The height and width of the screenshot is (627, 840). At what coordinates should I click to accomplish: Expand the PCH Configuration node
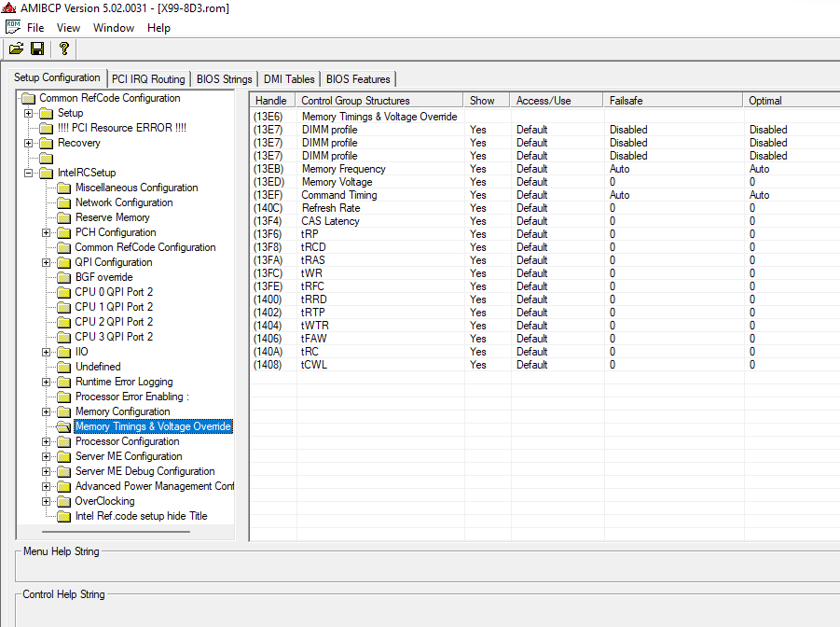[x=46, y=232]
